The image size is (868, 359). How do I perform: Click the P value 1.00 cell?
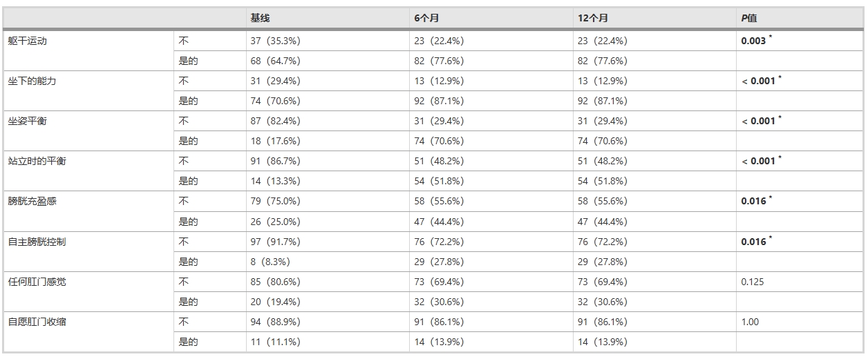coord(750,322)
